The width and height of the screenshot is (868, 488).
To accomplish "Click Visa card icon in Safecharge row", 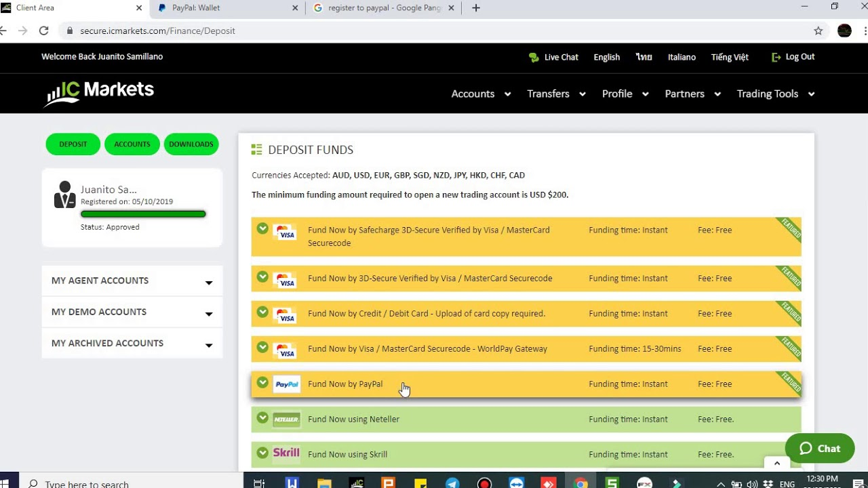I will pos(285,232).
